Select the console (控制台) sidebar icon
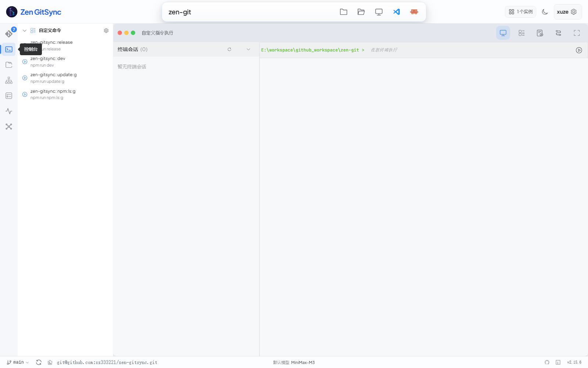This screenshot has width=588, height=368. [9, 49]
